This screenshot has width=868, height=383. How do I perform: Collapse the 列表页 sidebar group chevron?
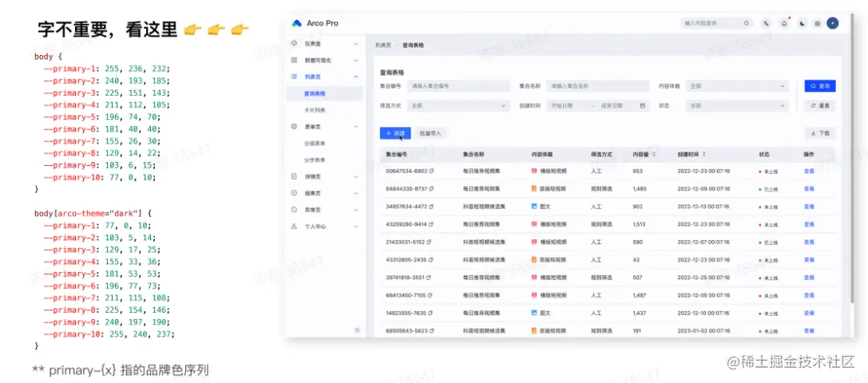pyautogui.click(x=356, y=77)
